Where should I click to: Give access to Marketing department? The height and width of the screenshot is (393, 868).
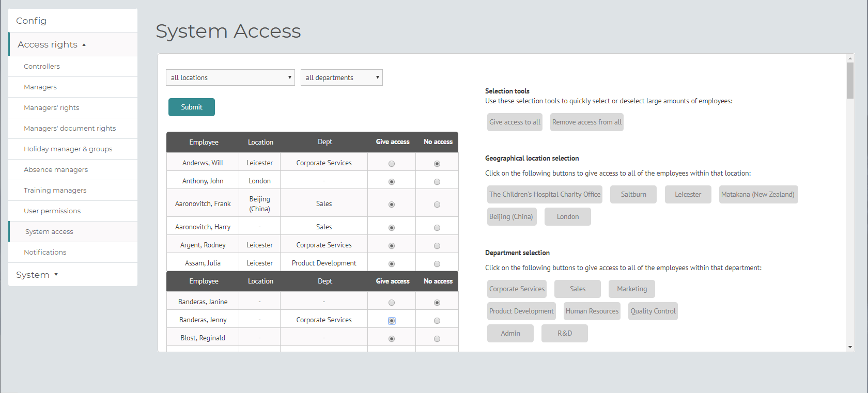coord(632,289)
